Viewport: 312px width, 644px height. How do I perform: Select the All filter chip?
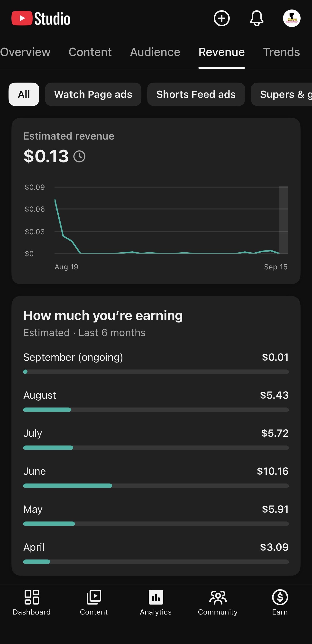pyautogui.click(x=24, y=94)
